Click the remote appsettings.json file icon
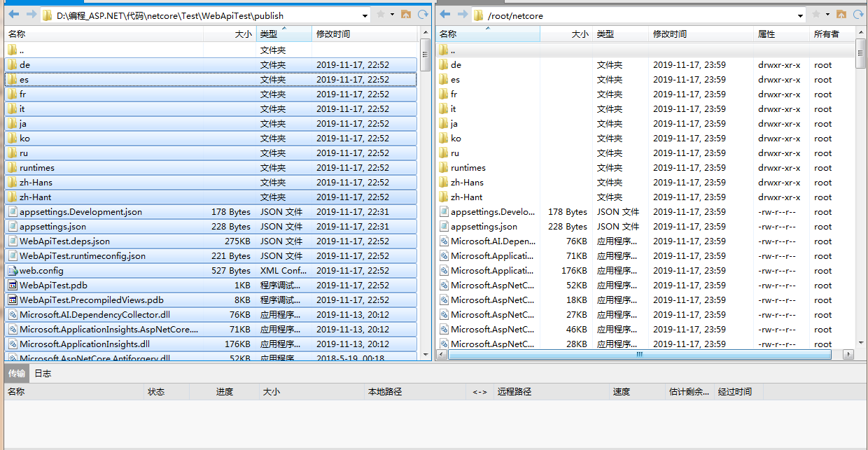The image size is (868, 450). (x=444, y=227)
